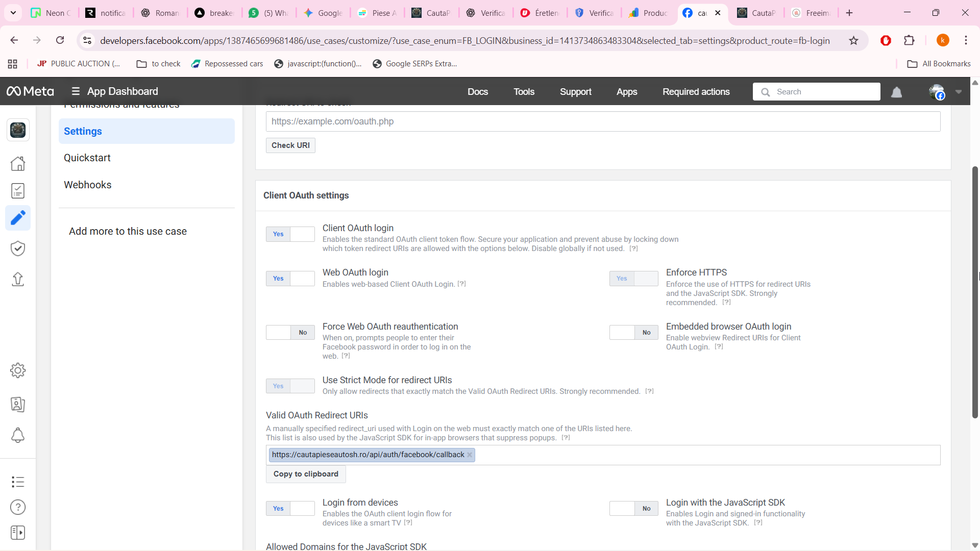The image size is (980, 551).
Task: Close the active Facebook developers tab
Action: [718, 13]
